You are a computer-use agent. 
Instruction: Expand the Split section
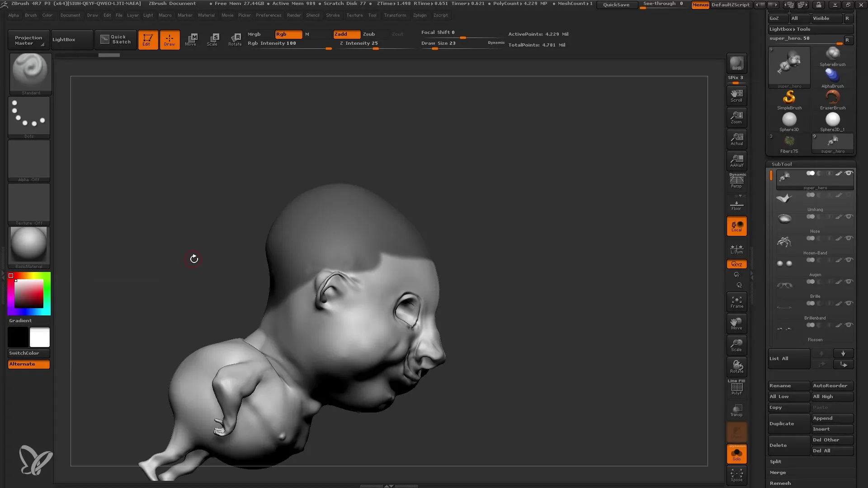[x=775, y=462]
